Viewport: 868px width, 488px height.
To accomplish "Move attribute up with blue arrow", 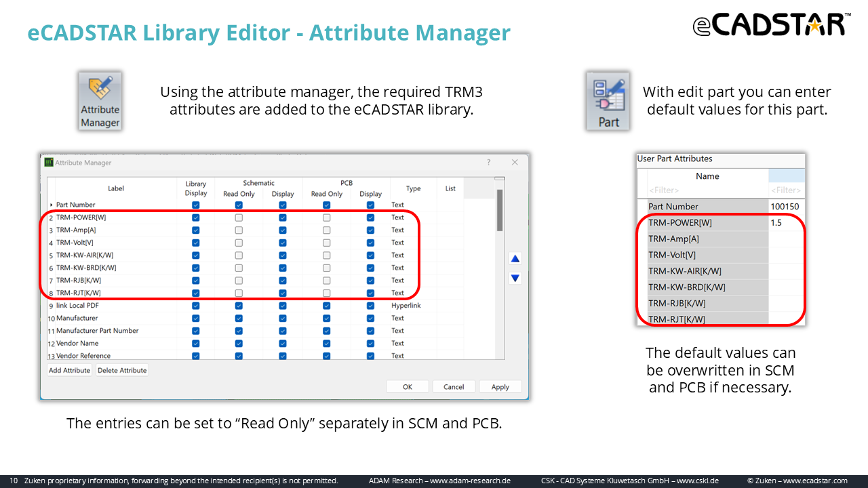I will pos(515,259).
